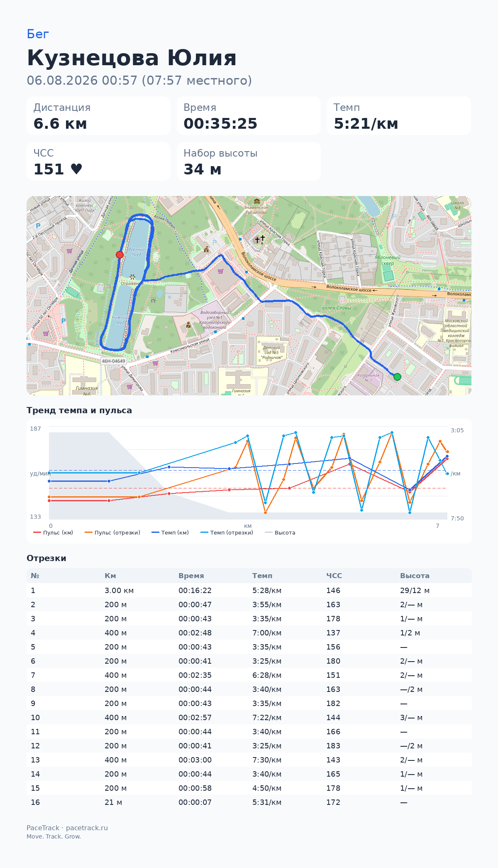Toggle Темп (отрезки) legend series
Image resolution: width=498 pixels, height=868 pixels.
point(227,532)
